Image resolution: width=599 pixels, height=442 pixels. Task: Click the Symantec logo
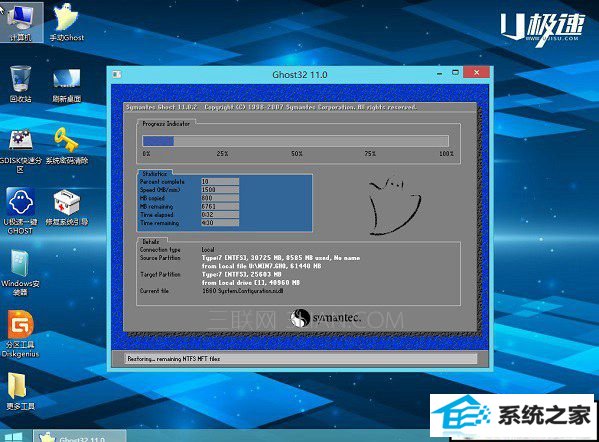coord(326,318)
